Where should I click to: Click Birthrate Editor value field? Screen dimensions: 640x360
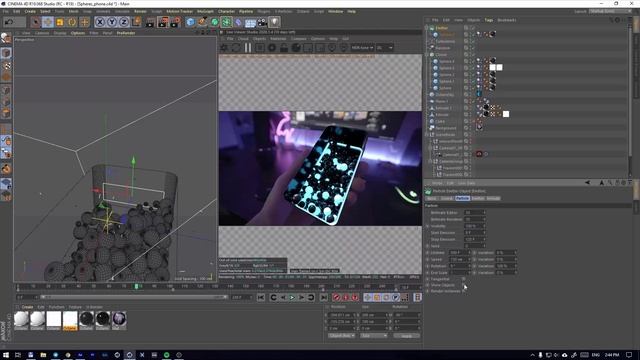[474, 213]
